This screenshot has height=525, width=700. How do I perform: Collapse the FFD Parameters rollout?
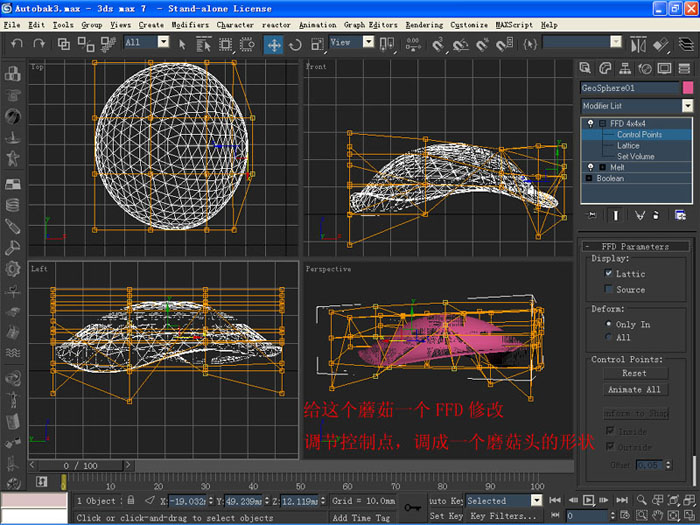[636, 246]
